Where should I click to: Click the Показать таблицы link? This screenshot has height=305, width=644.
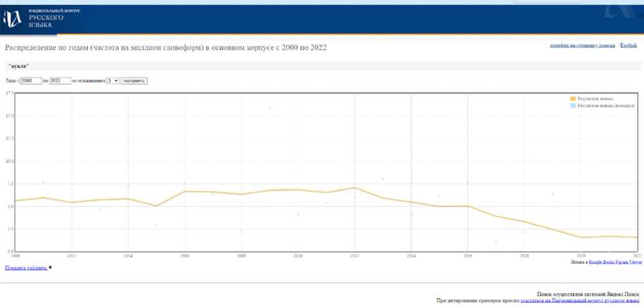[26, 268]
